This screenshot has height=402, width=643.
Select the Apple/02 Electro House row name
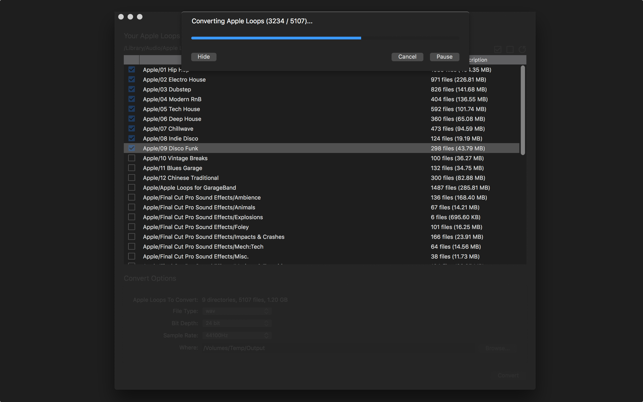[x=174, y=80]
